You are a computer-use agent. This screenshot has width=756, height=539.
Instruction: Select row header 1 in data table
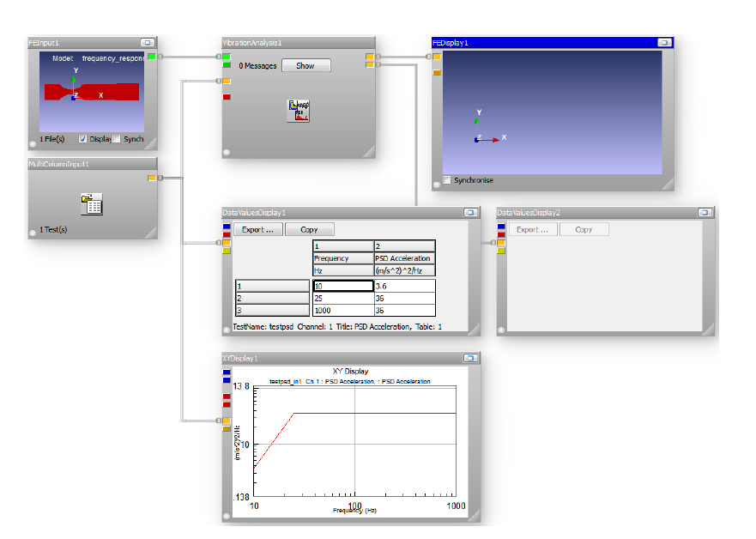[272, 286]
